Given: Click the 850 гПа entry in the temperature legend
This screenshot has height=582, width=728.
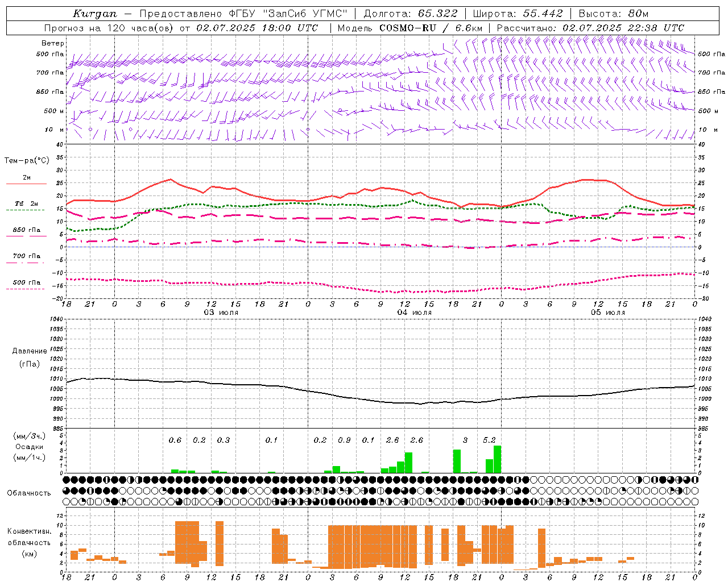Looking at the screenshot, I should tap(26, 230).
